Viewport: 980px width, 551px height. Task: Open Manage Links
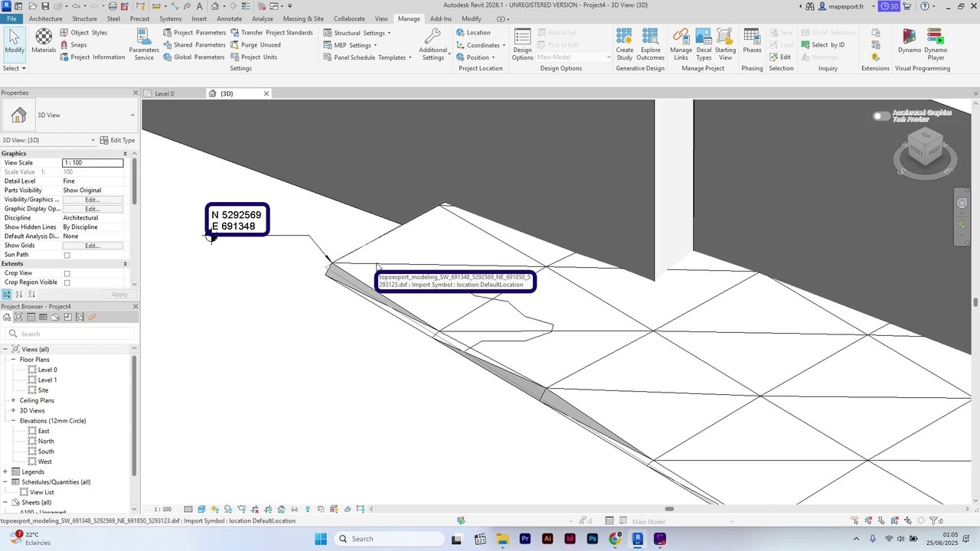pos(681,44)
